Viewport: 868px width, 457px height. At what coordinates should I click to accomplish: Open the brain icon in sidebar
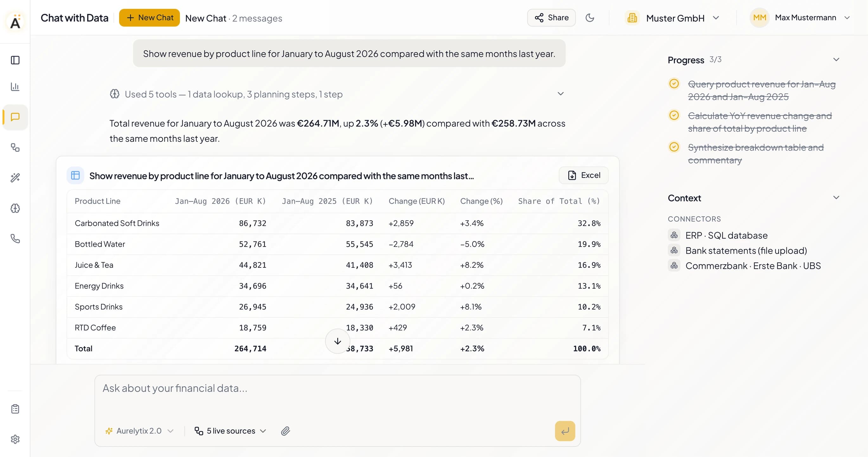tap(15, 208)
